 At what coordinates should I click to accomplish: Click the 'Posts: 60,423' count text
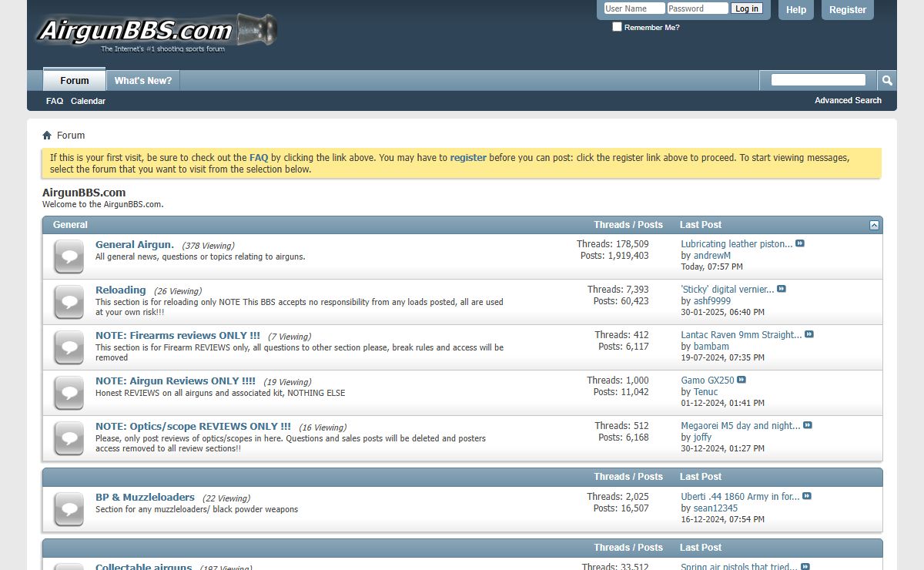click(621, 300)
